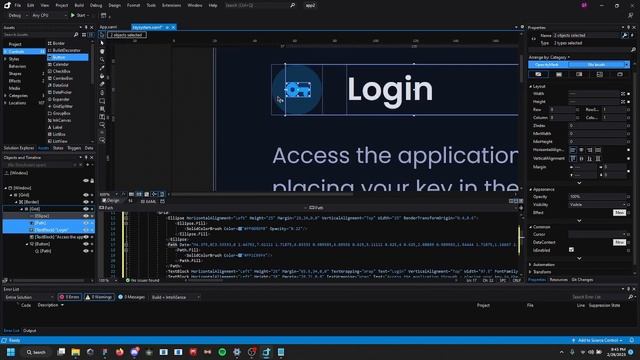Toggle the 0 Messages filter

tap(131, 297)
